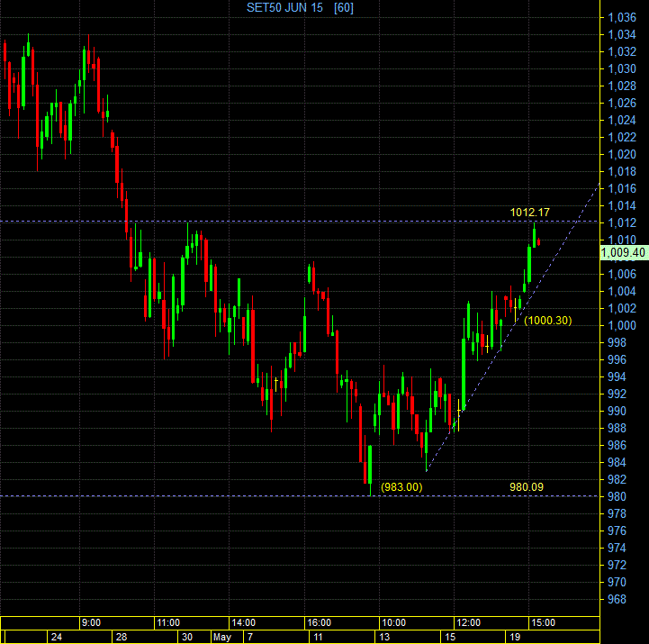This screenshot has width=649, height=644.
Task: Click the 12:00 time axis label
Action: tap(468, 623)
